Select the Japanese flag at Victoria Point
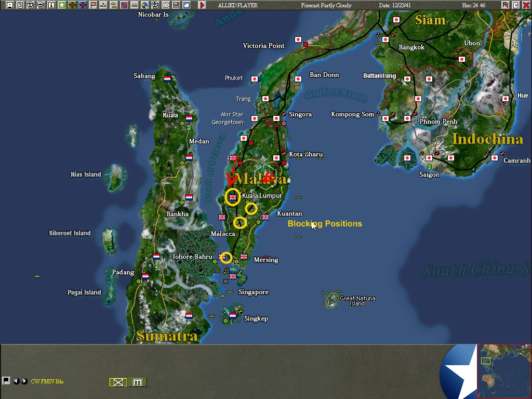 (x=298, y=39)
